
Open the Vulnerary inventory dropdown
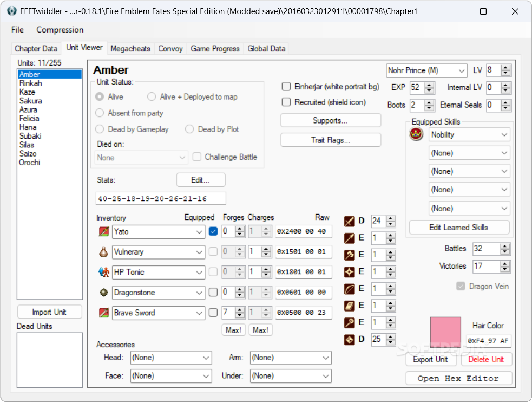pyautogui.click(x=159, y=252)
